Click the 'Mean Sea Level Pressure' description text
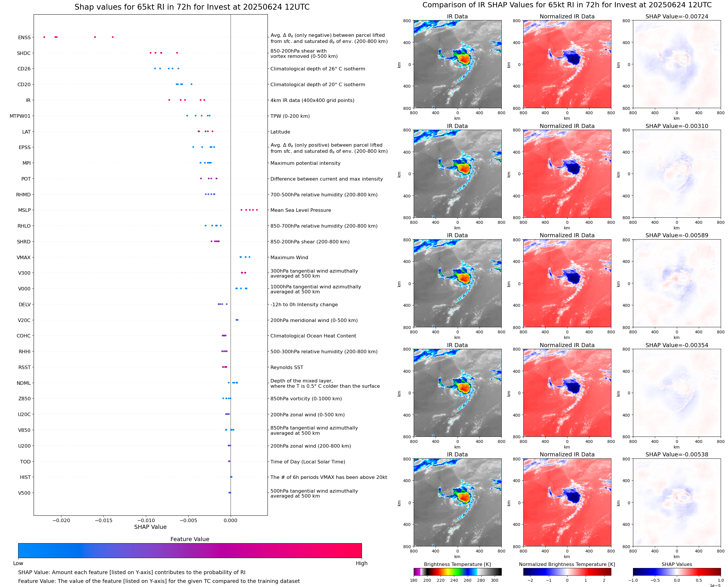The width and height of the screenshot is (728, 587). tap(300, 210)
